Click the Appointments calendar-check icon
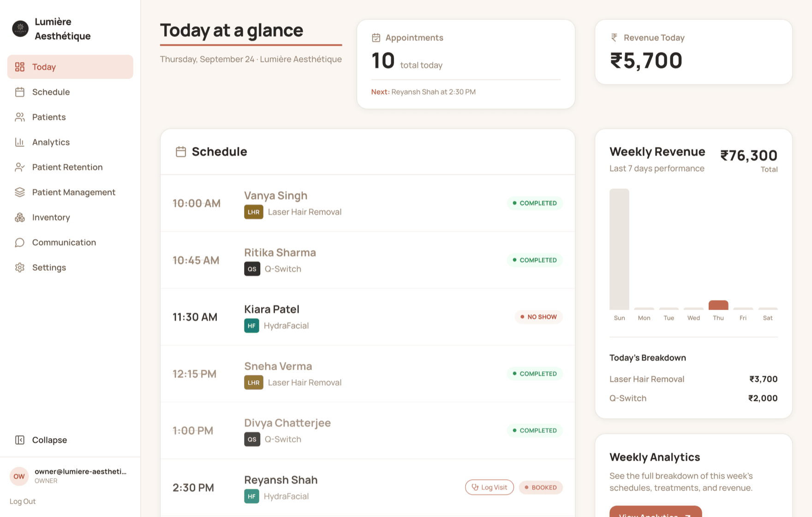Screen dimensions: 812x517 [x=376, y=38]
